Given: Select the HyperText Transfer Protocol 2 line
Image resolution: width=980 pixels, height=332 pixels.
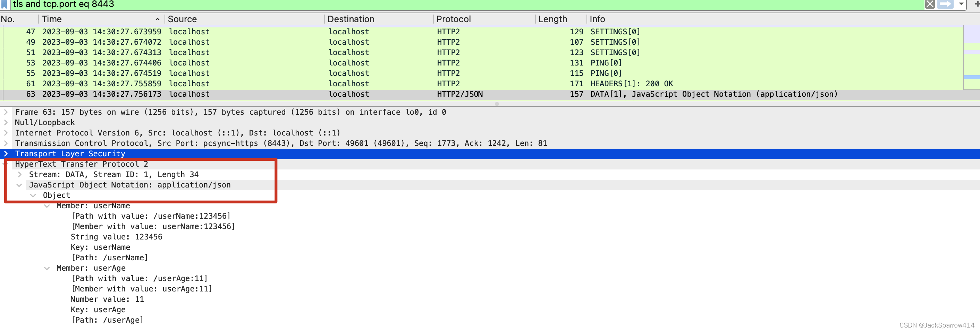Looking at the screenshot, I should coord(490,164).
